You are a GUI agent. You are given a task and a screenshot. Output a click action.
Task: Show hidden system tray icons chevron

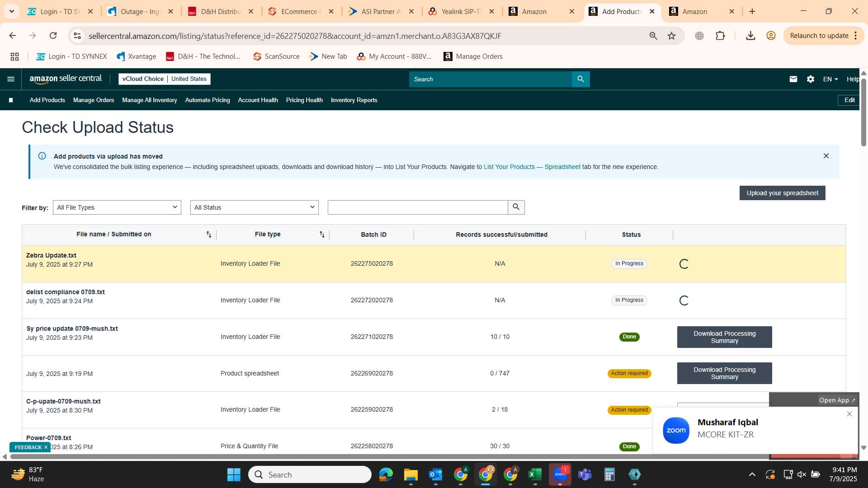tap(752, 474)
